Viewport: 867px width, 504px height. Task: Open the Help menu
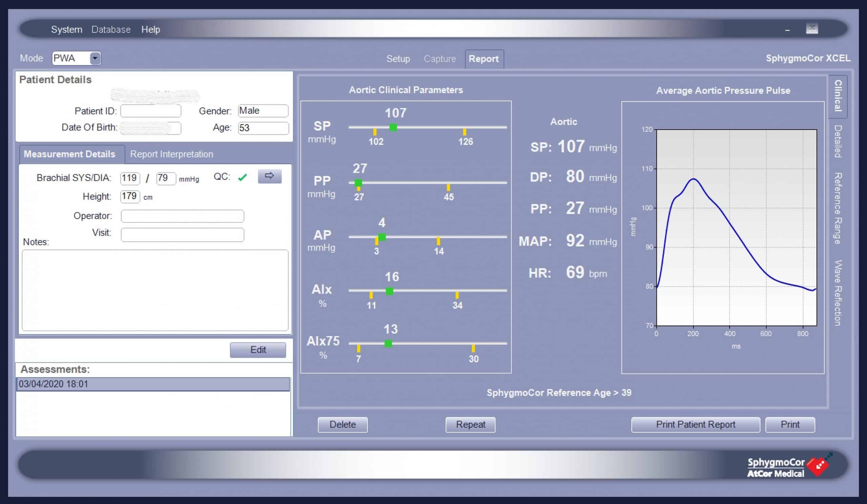coord(151,29)
